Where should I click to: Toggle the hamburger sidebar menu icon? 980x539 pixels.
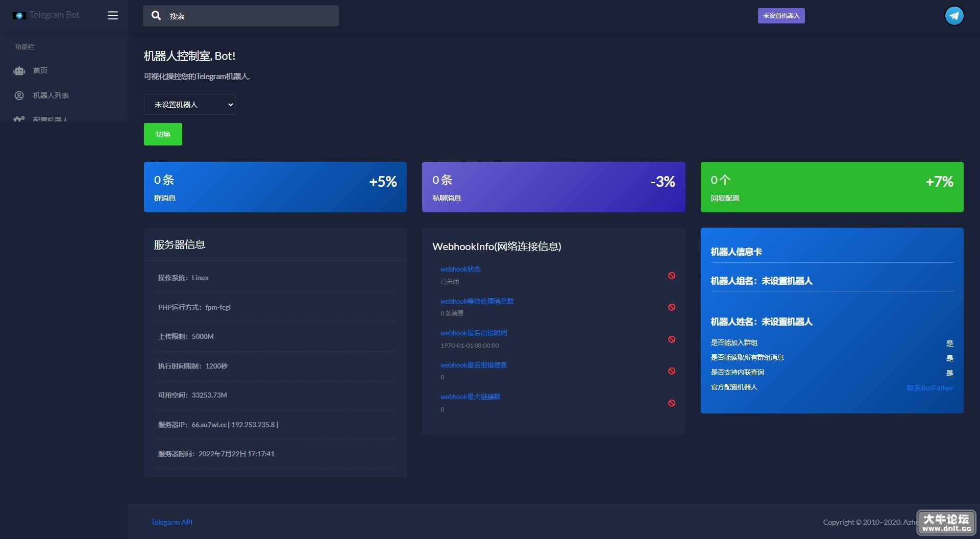point(113,15)
